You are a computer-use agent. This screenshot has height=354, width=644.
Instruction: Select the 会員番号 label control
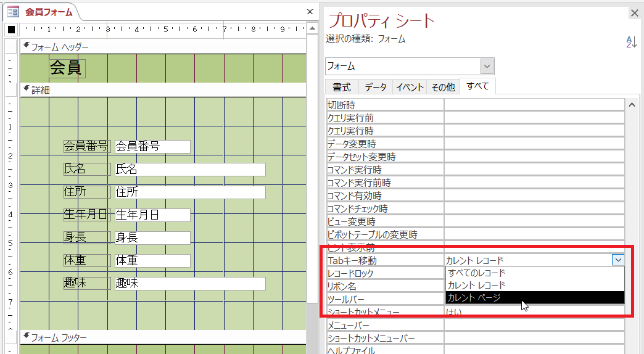[86, 146]
